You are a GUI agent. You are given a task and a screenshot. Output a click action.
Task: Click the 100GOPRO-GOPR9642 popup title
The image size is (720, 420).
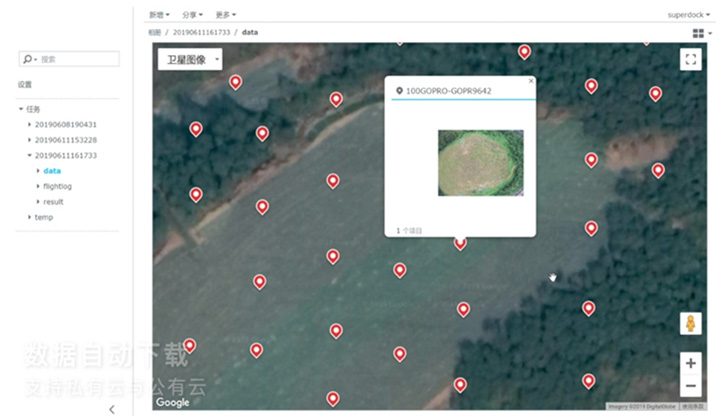coord(449,91)
